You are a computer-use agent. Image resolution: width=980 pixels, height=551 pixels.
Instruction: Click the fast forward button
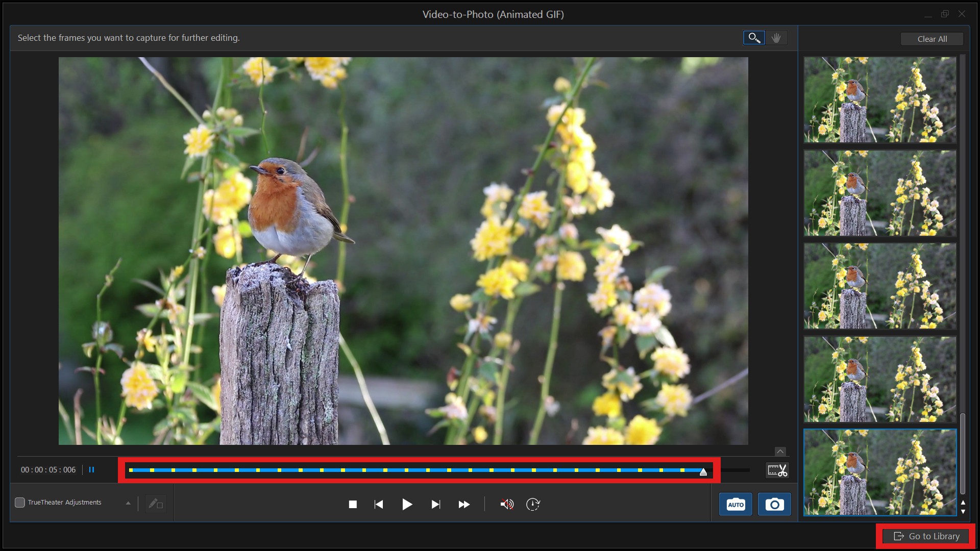pos(464,505)
